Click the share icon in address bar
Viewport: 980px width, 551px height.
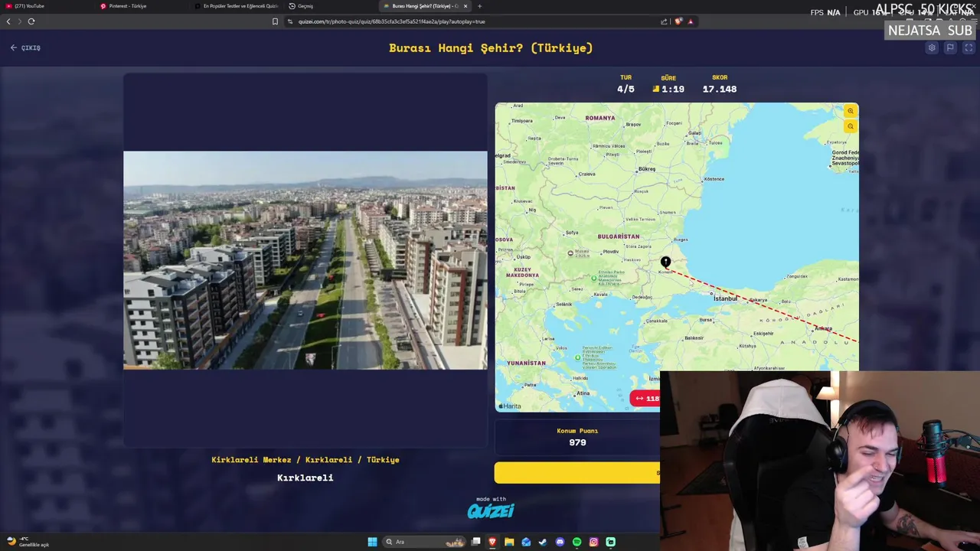coord(664,21)
